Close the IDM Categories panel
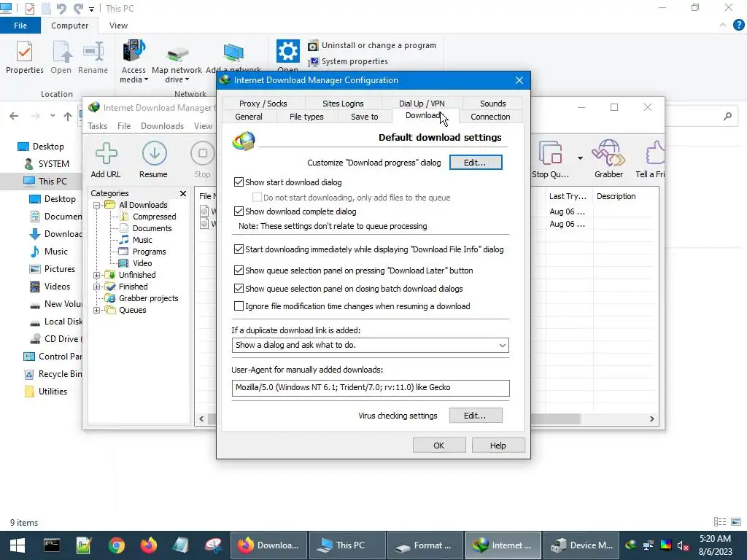747x560 pixels. [x=183, y=193]
